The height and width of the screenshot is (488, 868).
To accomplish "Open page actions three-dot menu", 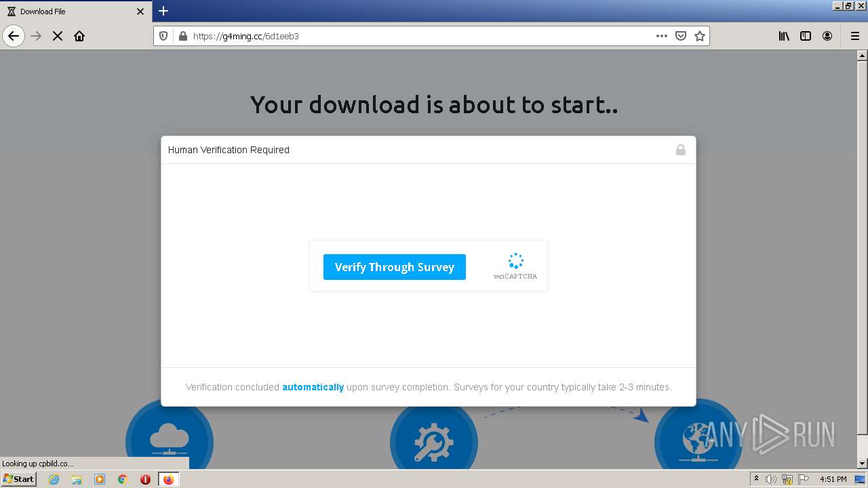I will click(x=662, y=36).
